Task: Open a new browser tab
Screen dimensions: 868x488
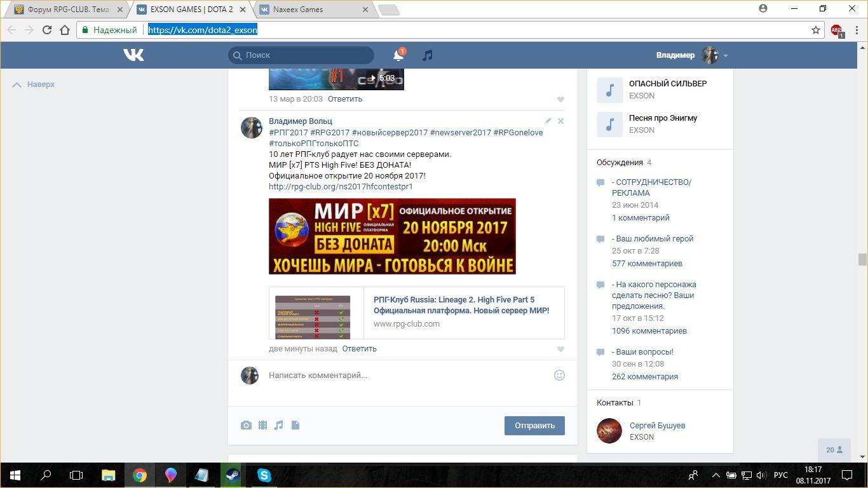Action: click(x=388, y=10)
